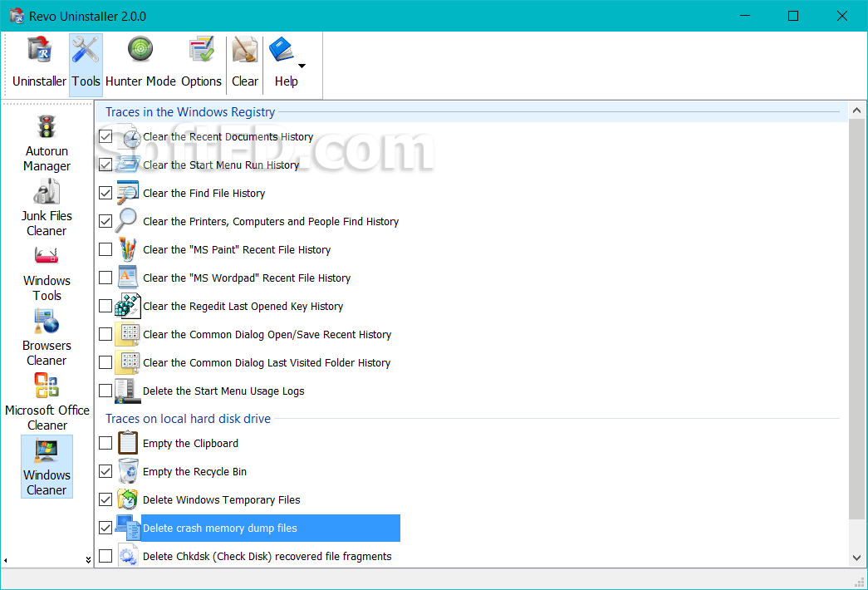Open Windows Tools toolbox icon

click(47, 256)
